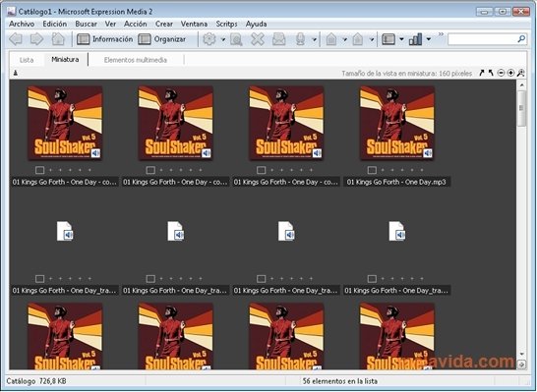Screen dimensions: 537x392
Task: Select the One Day.mp3 SoulShaker thumbnail
Action: (x=397, y=123)
